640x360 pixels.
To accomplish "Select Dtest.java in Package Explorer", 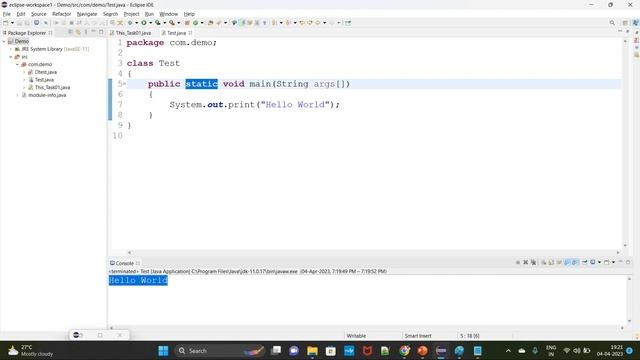I will point(45,72).
